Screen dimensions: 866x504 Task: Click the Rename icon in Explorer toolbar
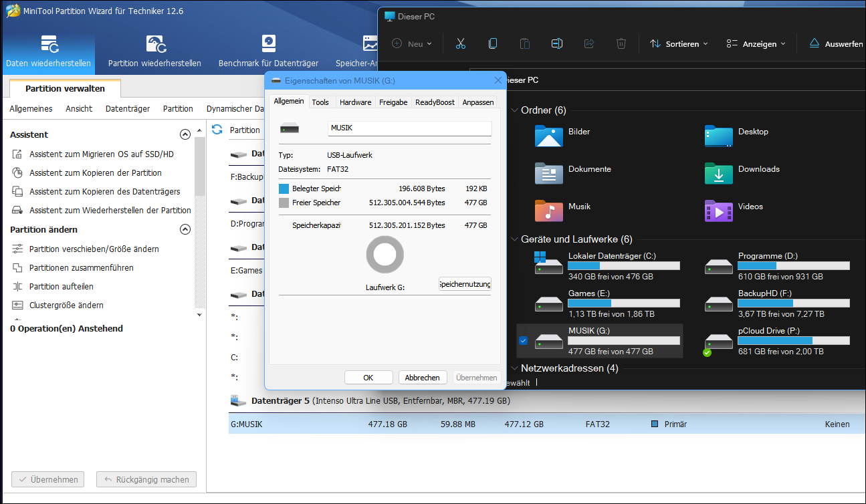557,43
